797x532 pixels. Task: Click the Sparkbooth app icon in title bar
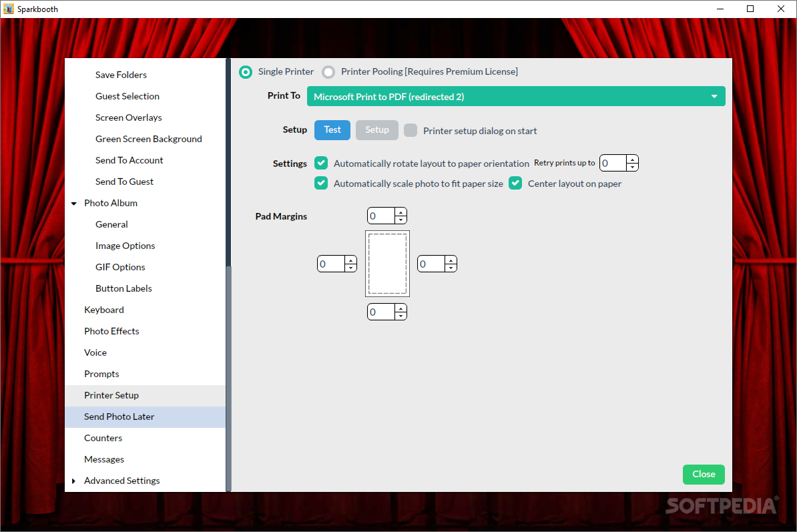[x=9, y=9]
